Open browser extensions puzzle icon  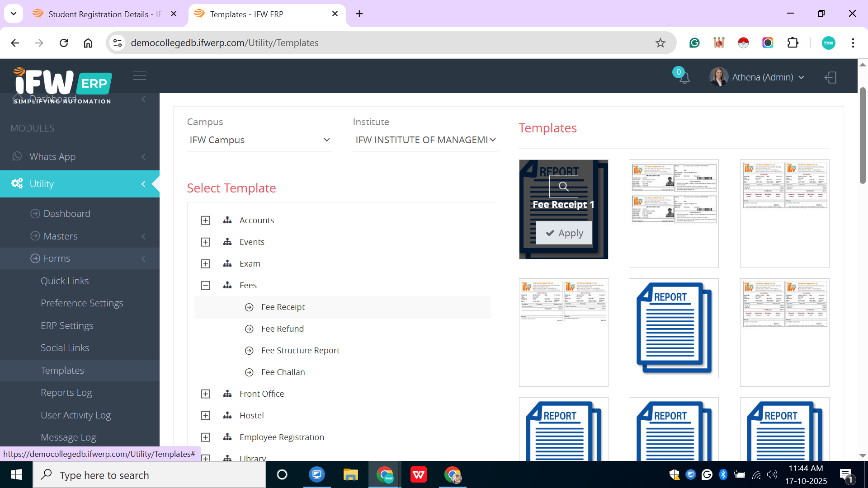pyautogui.click(x=793, y=43)
